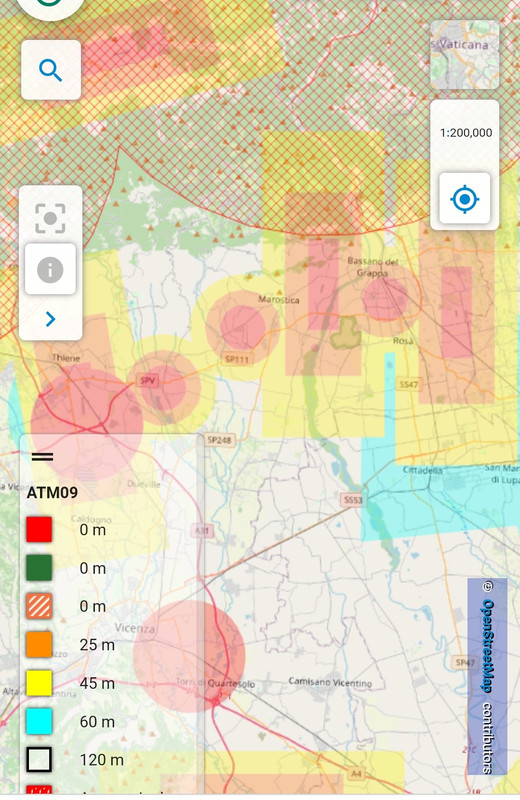Select the 25 m legend label
520x800 pixels.
point(97,645)
